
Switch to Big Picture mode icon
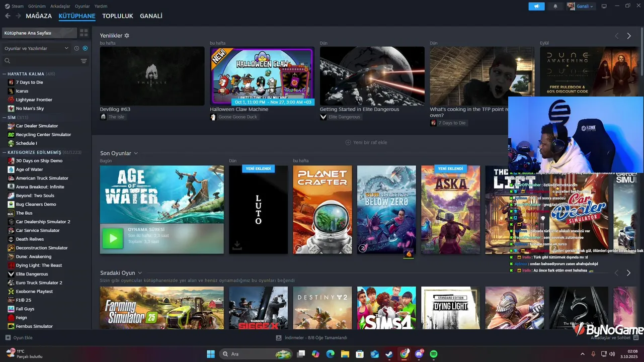point(604,6)
